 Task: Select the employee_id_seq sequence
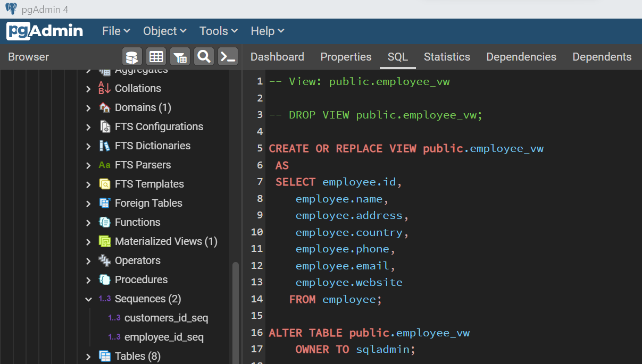pos(164,337)
